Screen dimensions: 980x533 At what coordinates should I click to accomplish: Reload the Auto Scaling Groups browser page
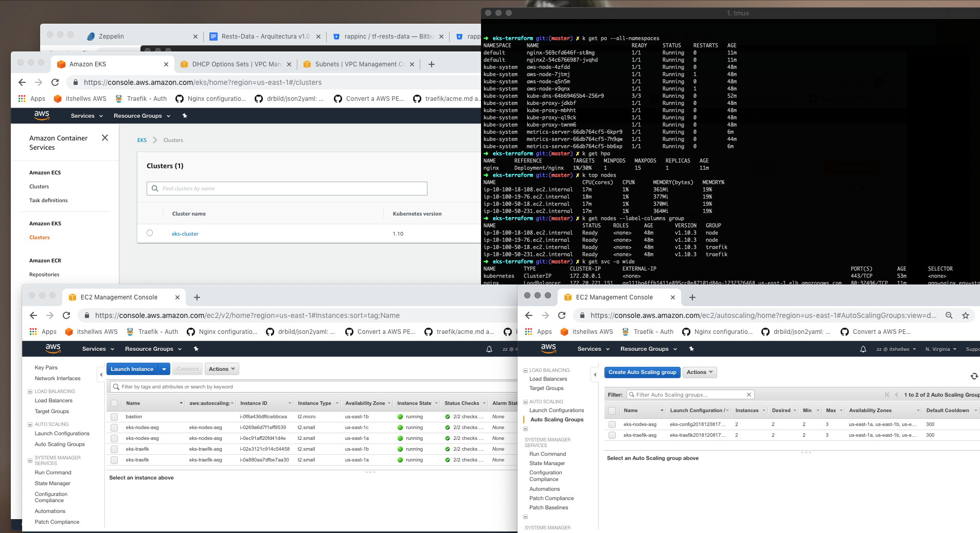tap(562, 315)
